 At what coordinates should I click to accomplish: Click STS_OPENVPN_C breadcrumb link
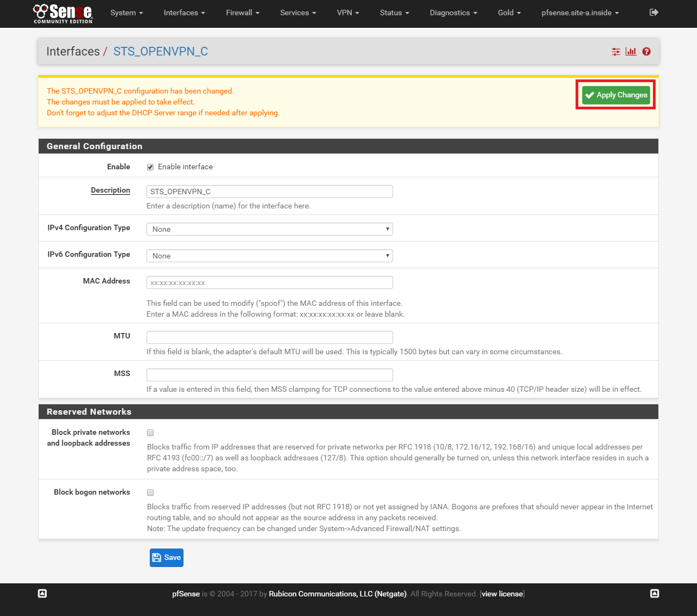click(161, 52)
